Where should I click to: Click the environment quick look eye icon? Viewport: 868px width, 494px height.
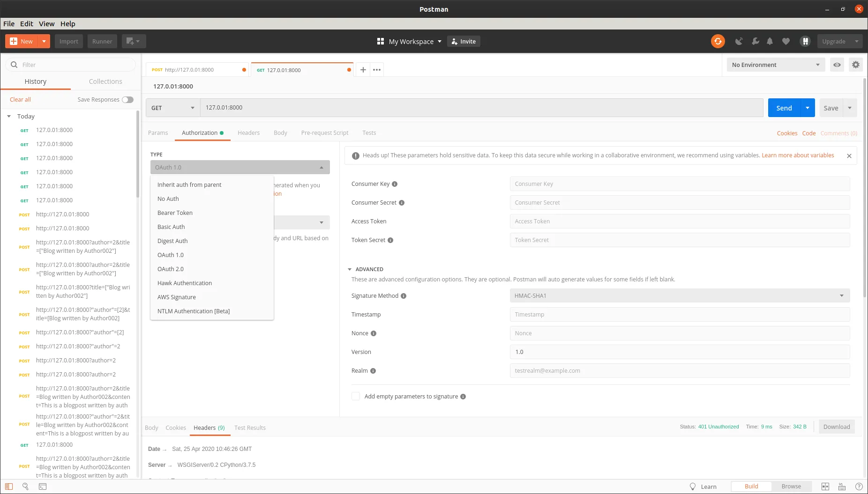point(837,65)
